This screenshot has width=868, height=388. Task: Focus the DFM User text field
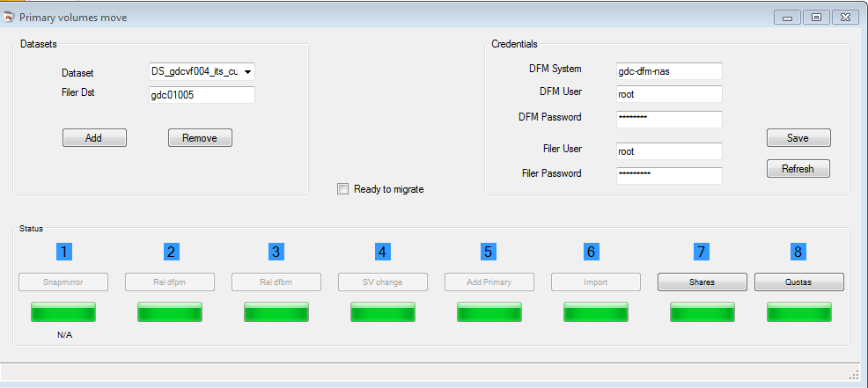coord(669,94)
